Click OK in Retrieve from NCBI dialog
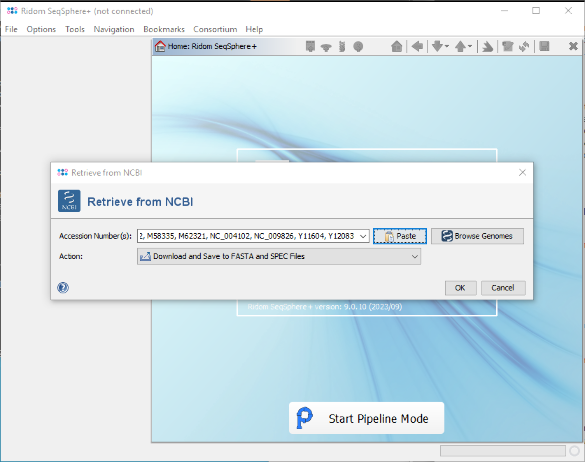This screenshot has width=585, height=462. [460, 288]
